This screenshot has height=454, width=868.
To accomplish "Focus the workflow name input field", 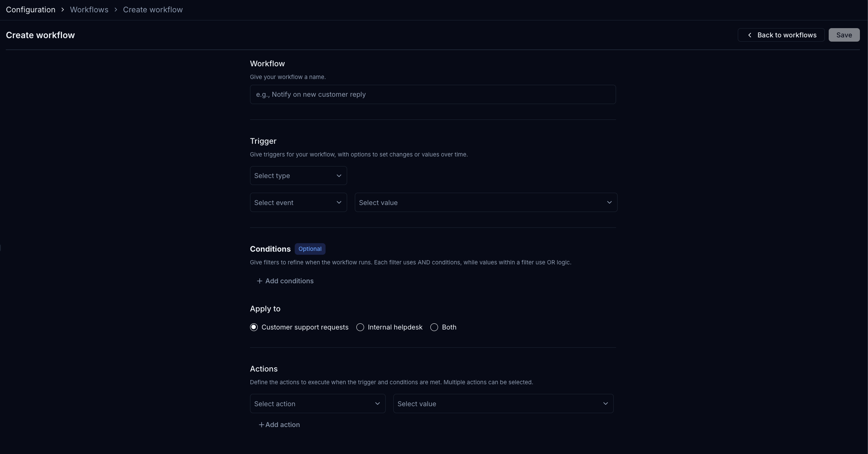I will pyautogui.click(x=433, y=94).
